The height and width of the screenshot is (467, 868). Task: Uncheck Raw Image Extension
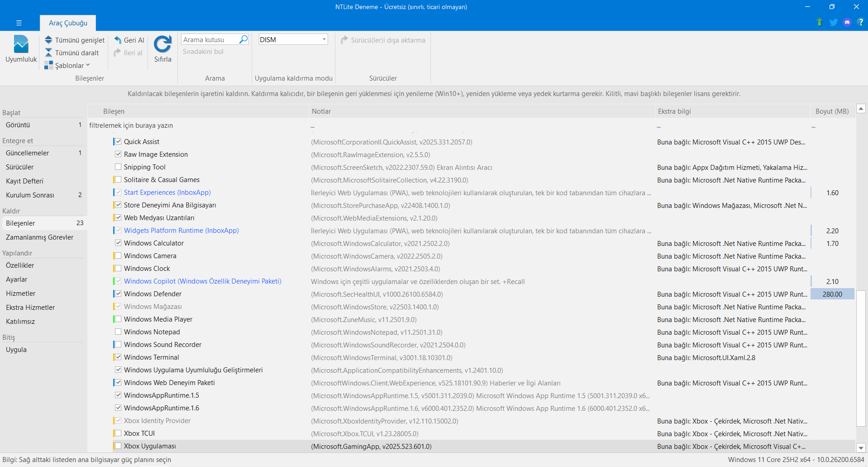click(x=118, y=154)
